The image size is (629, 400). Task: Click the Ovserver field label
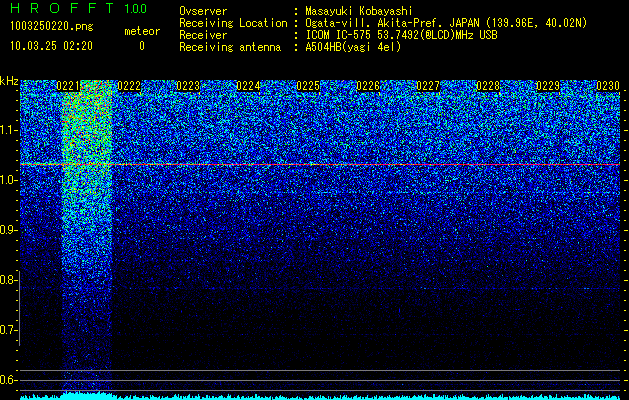click(x=203, y=11)
